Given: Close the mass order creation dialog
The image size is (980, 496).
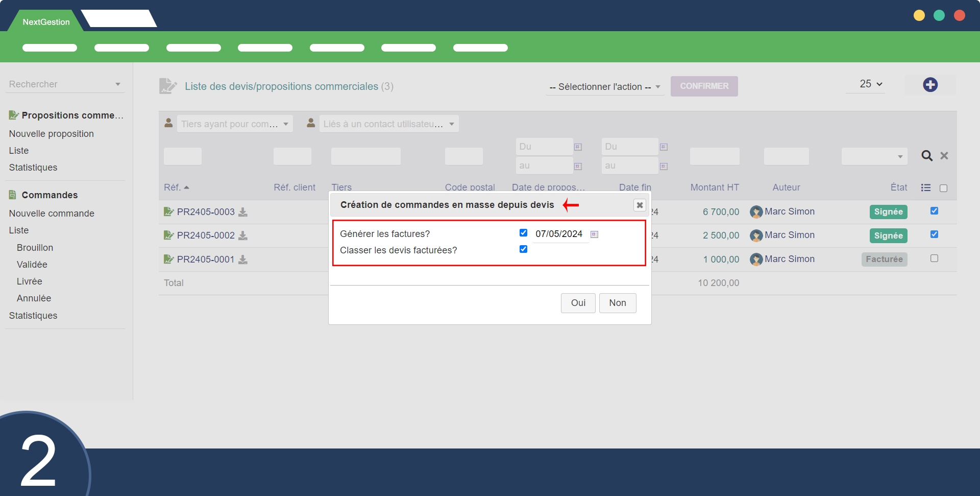Looking at the screenshot, I should [x=639, y=205].
